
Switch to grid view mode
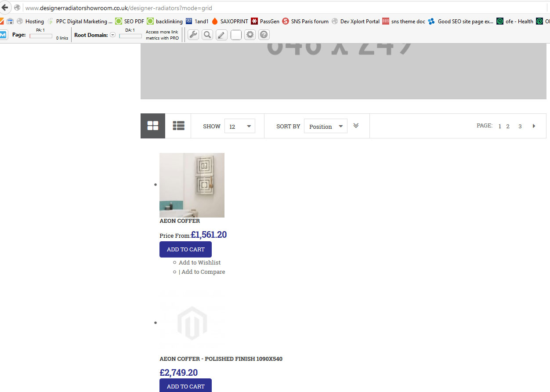pyautogui.click(x=153, y=126)
